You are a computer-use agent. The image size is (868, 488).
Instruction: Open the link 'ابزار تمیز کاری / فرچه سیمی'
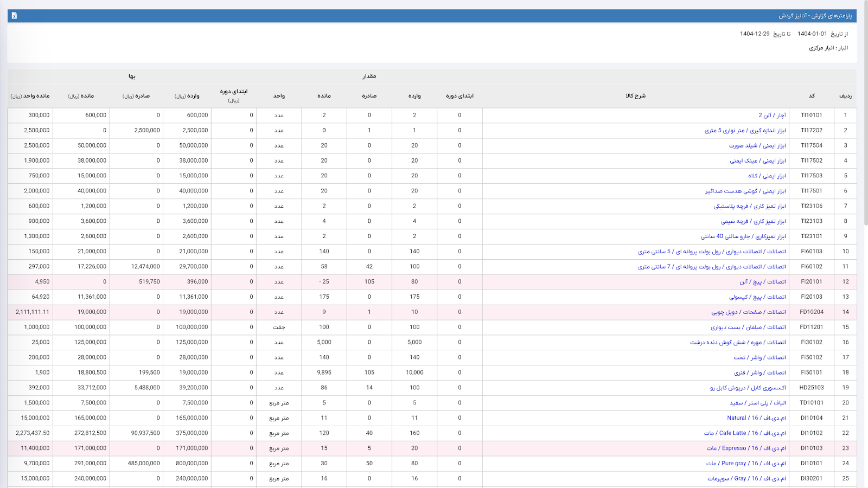tap(754, 221)
